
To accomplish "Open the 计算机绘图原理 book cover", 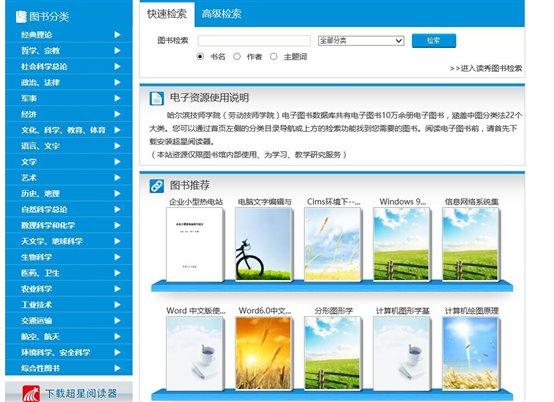I will [471, 353].
